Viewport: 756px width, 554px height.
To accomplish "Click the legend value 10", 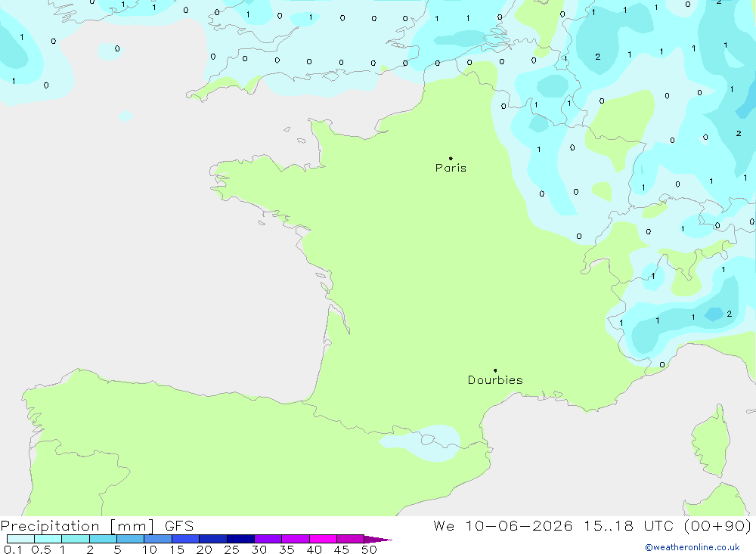I will pos(150,549).
